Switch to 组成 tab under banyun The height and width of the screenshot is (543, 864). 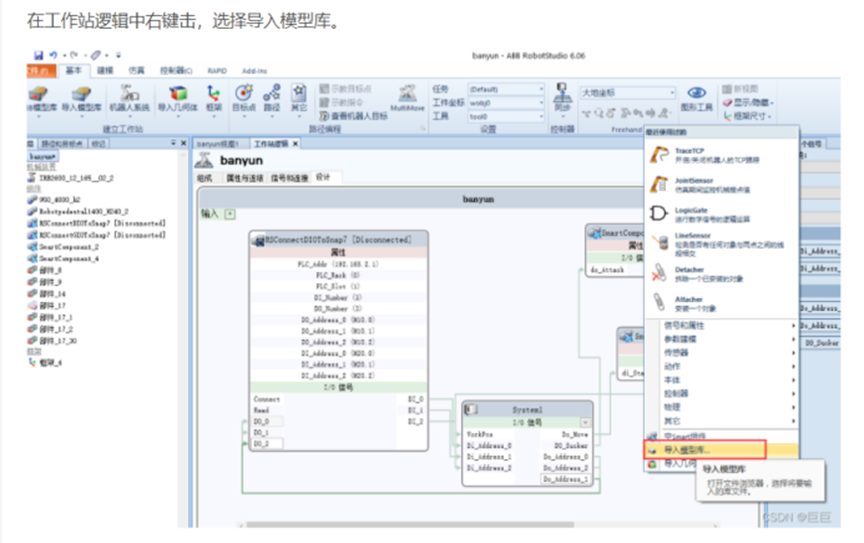[204, 178]
